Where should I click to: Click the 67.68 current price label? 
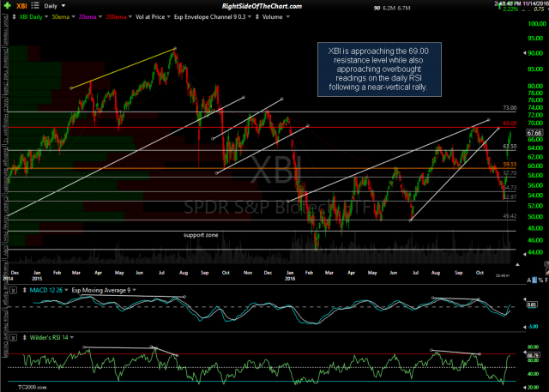coord(534,133)
